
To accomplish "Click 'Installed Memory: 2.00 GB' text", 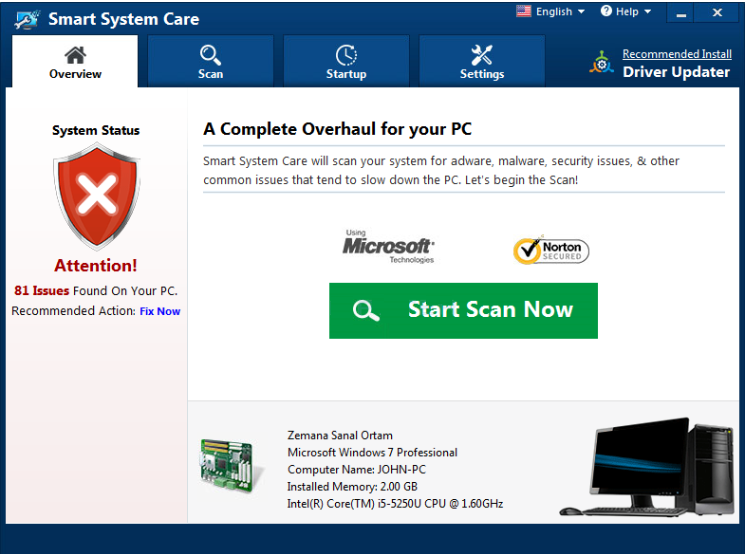I will (x=352, y=487).
